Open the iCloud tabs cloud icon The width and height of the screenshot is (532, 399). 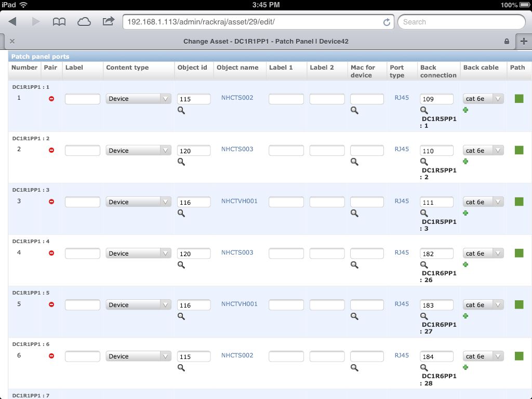pyautogui.click(x=84, y=22)
